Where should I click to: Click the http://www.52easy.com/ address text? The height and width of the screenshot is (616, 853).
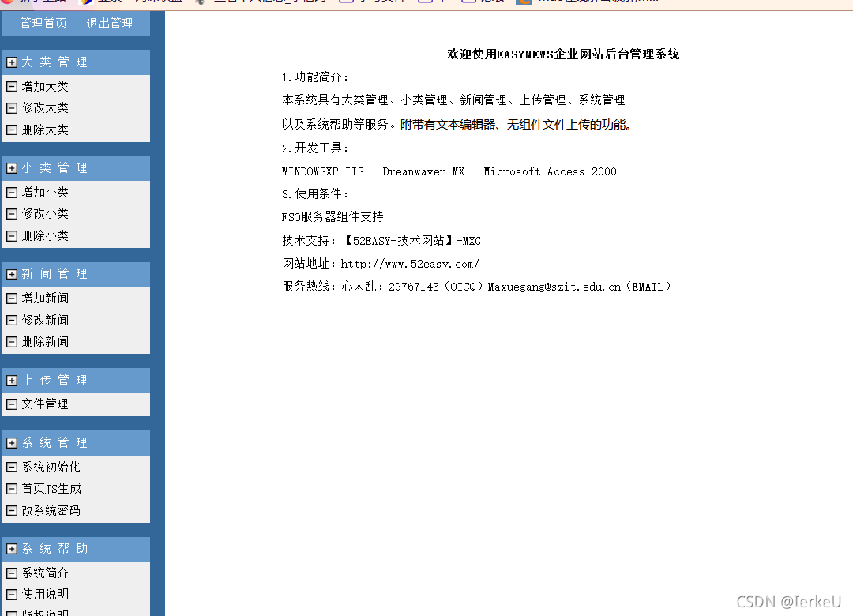click(410, 264)
